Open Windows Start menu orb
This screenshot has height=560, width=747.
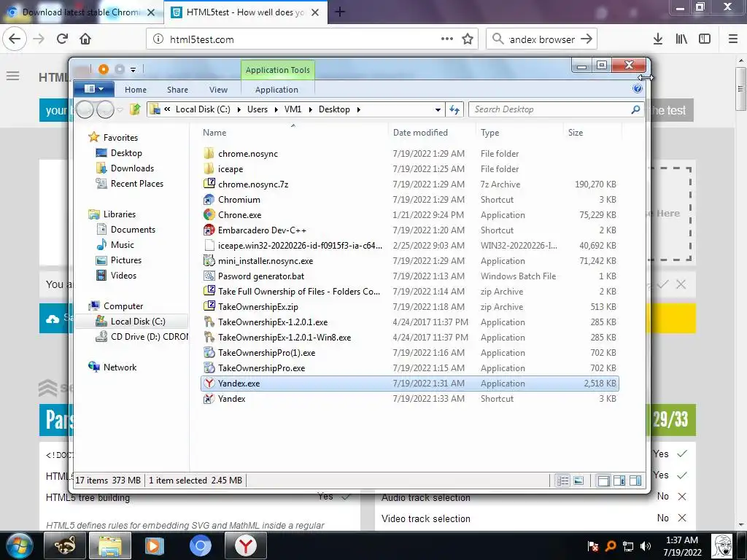(20, 545)
